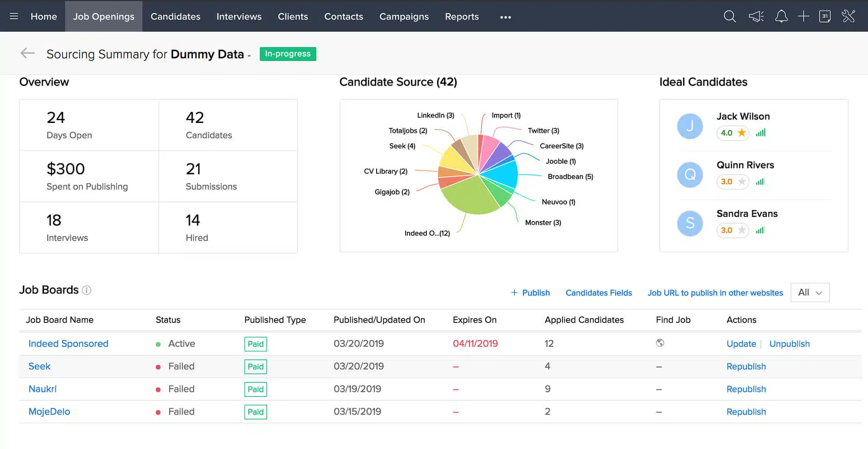The height and width of the screenshot is (449, 868).
Task: Open the global search icon
Action: [729, 16]
